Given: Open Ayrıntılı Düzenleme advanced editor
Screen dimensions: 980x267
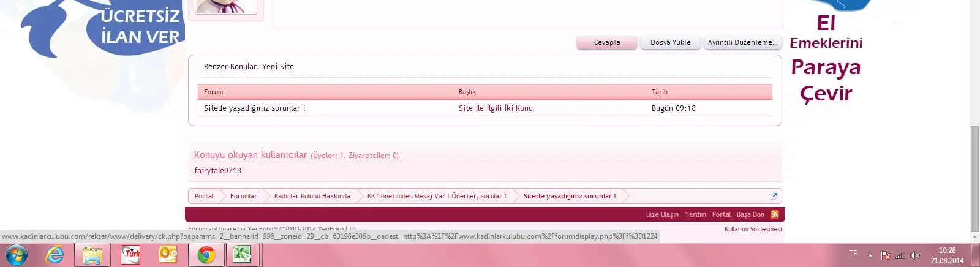Looking at the screenshot, I should pos(742,42).
